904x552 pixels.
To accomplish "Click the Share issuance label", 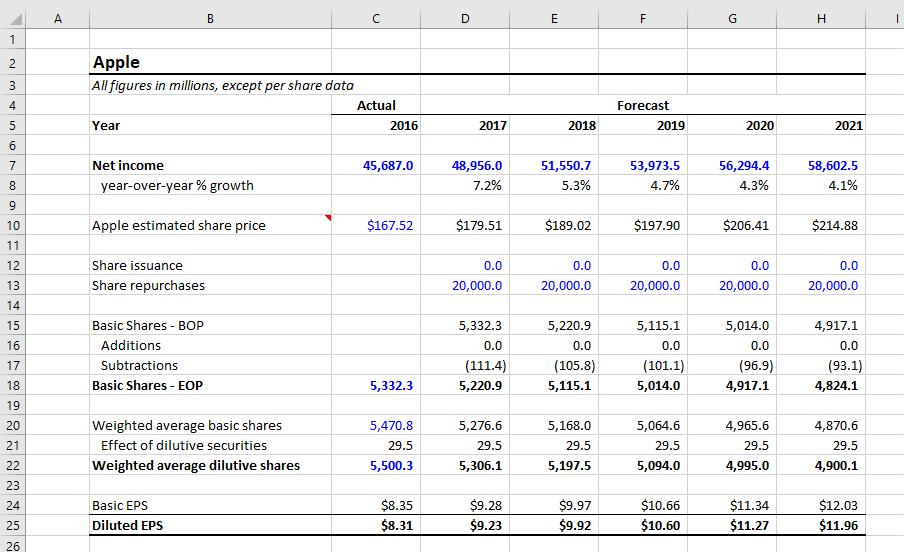I will pyautogui.click(x=137, y=265).
